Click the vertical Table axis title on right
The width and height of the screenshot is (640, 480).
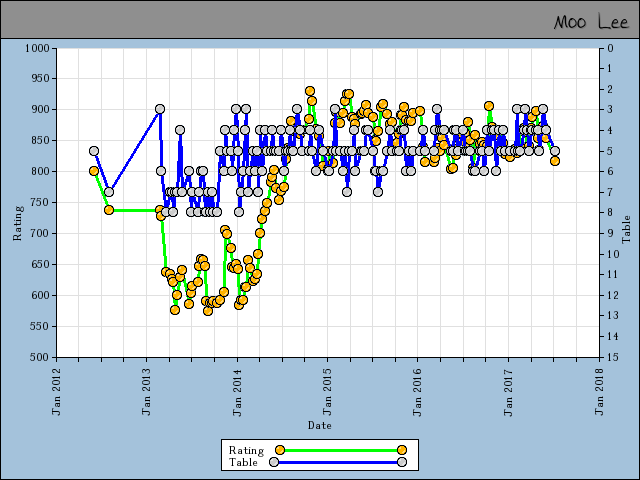pyautogui.click(x=626, y=229)
